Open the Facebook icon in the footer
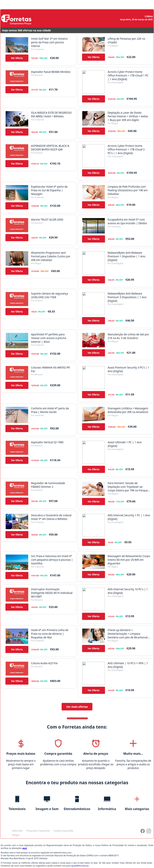This screenshot has width=154, height=868. point(143,831)
